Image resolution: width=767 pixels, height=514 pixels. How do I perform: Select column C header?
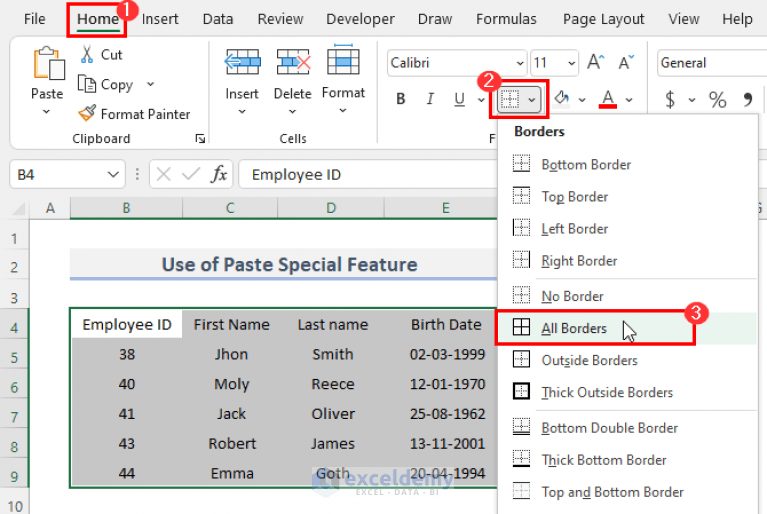click(230, 208)
